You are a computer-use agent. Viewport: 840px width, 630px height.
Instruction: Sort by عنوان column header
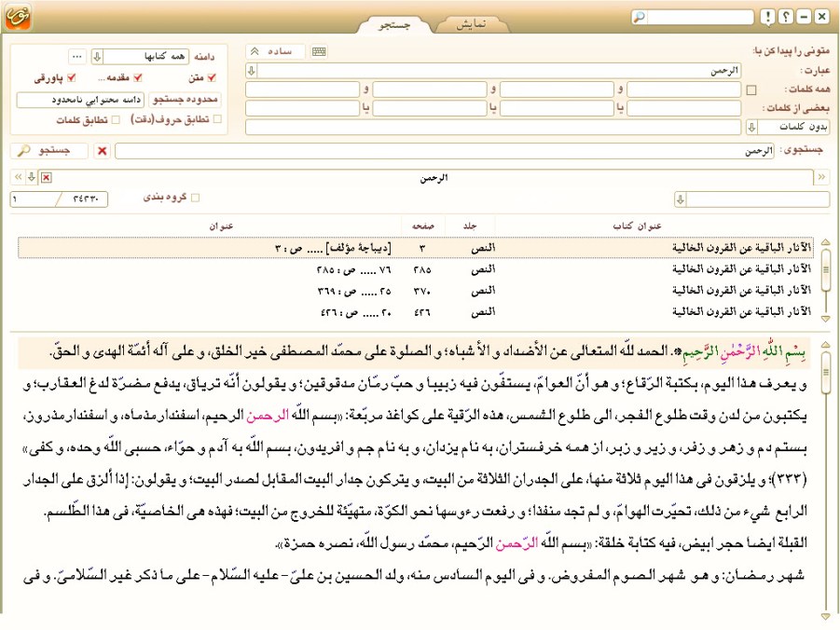[221, 226]
